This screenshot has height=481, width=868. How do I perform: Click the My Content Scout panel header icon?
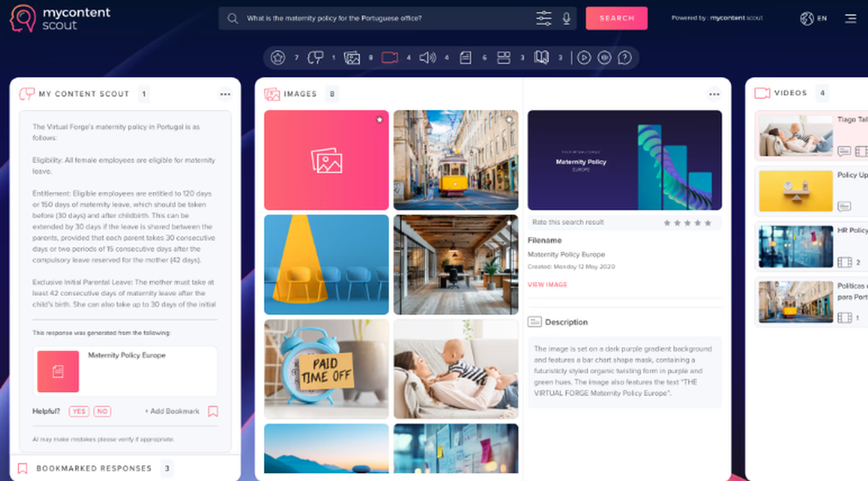(x=27, y=94)
